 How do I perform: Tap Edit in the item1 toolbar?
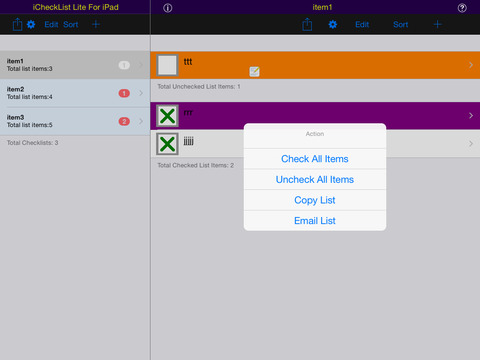click(362, 24)
